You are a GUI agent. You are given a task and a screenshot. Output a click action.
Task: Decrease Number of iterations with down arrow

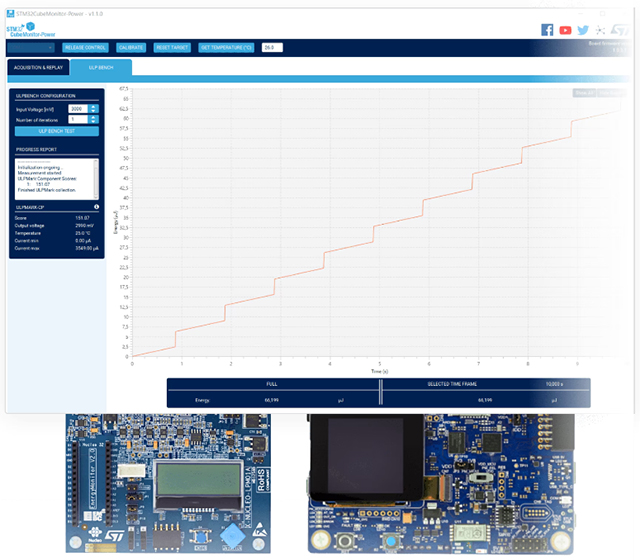pos(93,121)
